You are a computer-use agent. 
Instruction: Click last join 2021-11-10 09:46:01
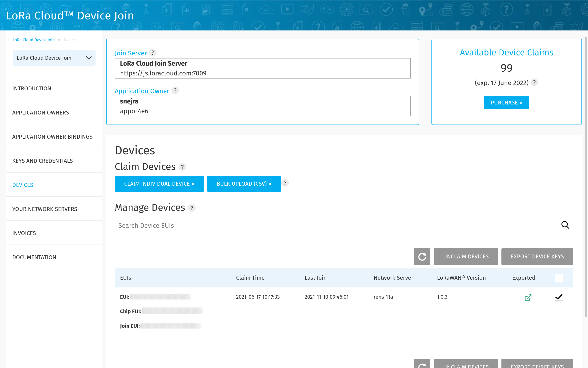(x=326, y=297)
